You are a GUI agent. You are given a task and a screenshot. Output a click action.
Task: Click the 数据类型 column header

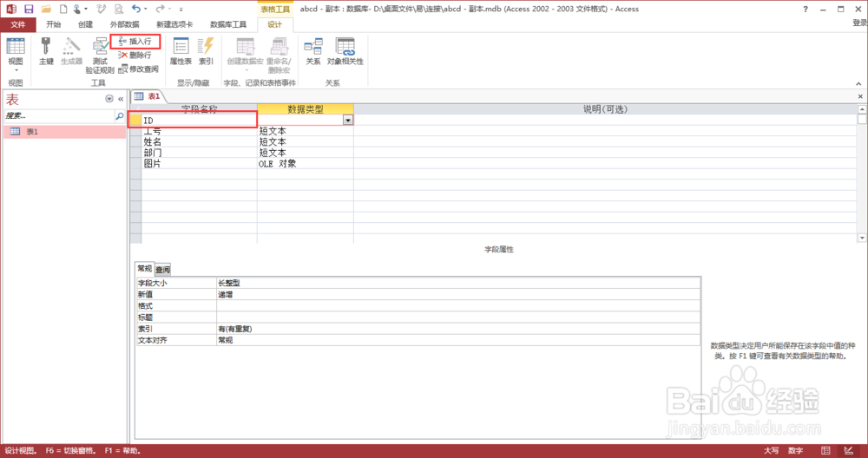pos(305,109)
